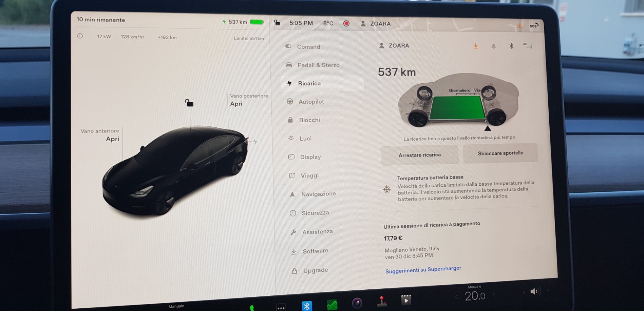644x311 pixels.
Task: Open Bluetooth icon in panel header
Action: (511, 46)
